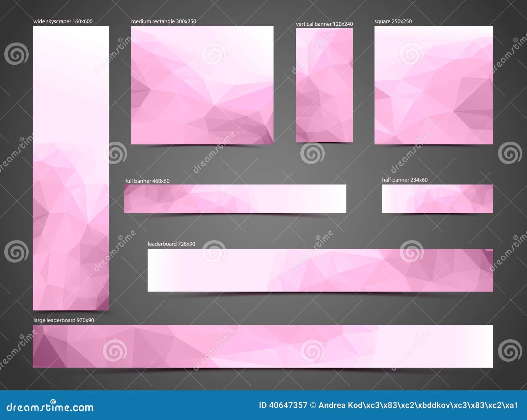This screenshot has width=527, height=420.
Task: Click the 'leaderboard 728x90' label
Action: tap(171, 244)
